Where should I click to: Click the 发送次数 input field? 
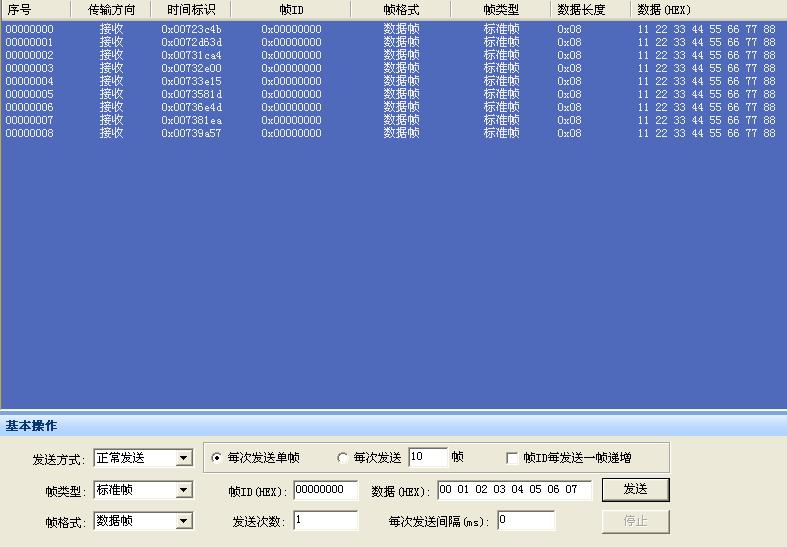[x=326, y=520]
